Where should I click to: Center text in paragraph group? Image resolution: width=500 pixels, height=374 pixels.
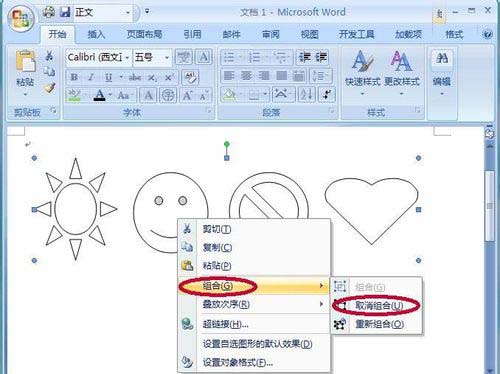tap(246, 76)
